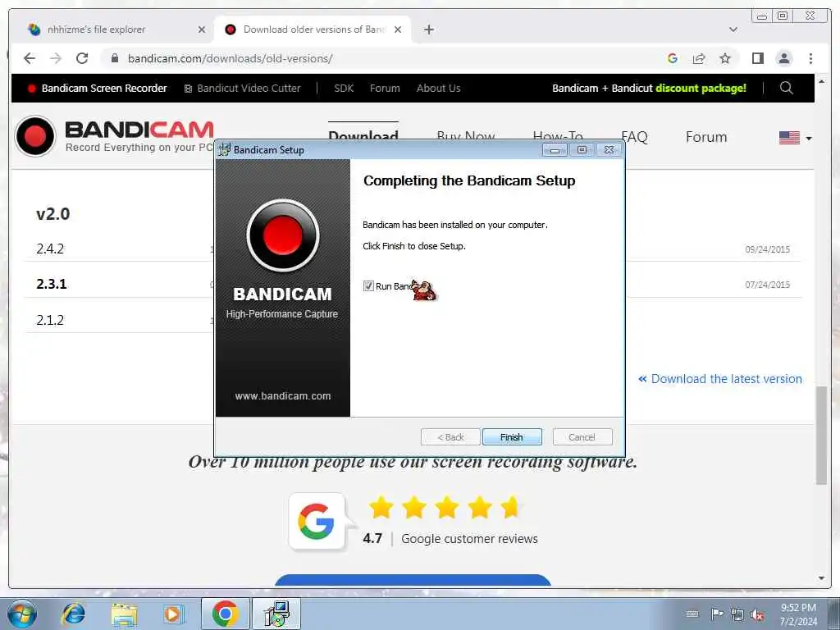Click Bandicam Screen Recorder in top bar
840x630 pixels.
pos(98,89)
